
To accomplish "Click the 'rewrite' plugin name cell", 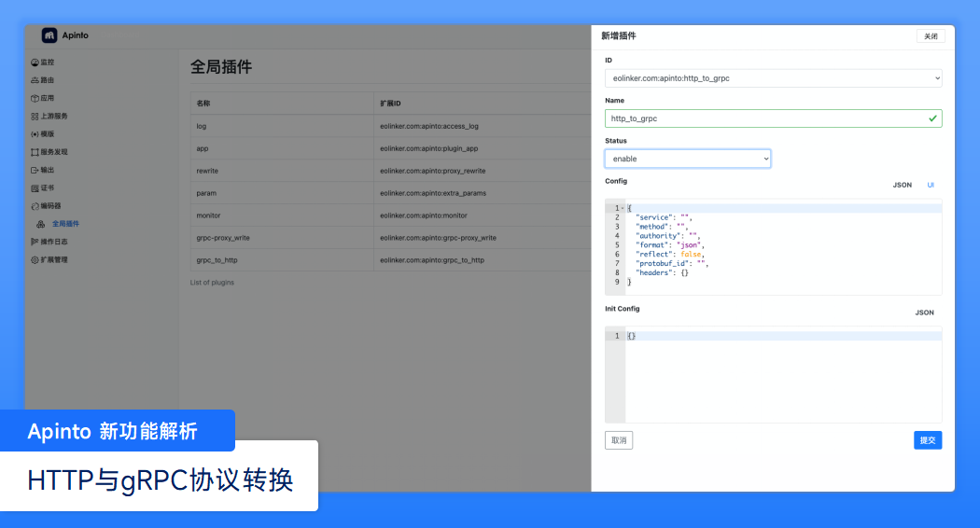I will (x=282, y=171).
